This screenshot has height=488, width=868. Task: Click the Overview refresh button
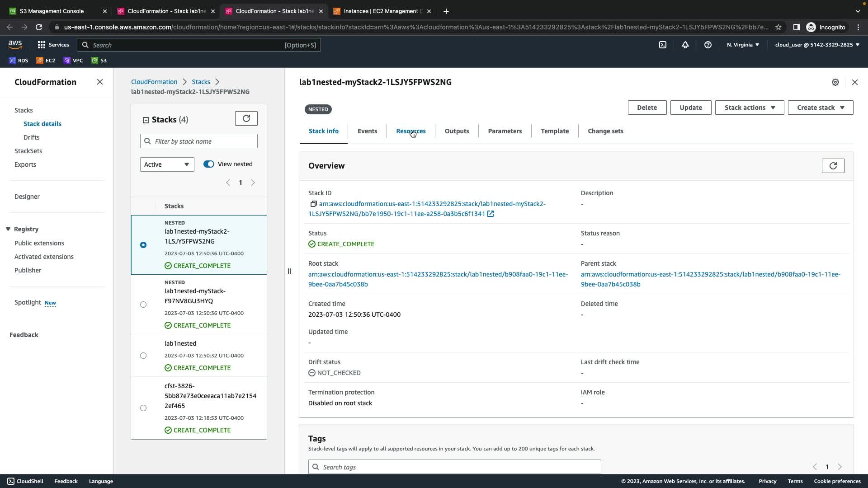[x=833, y=166]
